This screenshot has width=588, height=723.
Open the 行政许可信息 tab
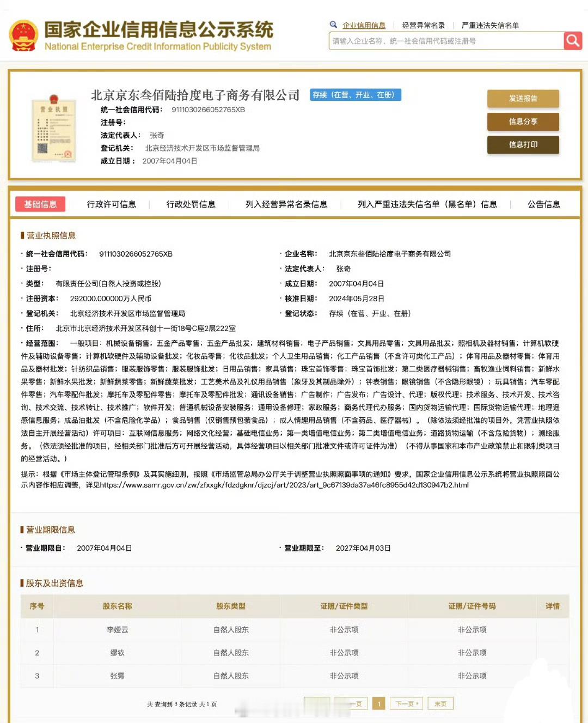pyautogui.click(x=112, y=204)
